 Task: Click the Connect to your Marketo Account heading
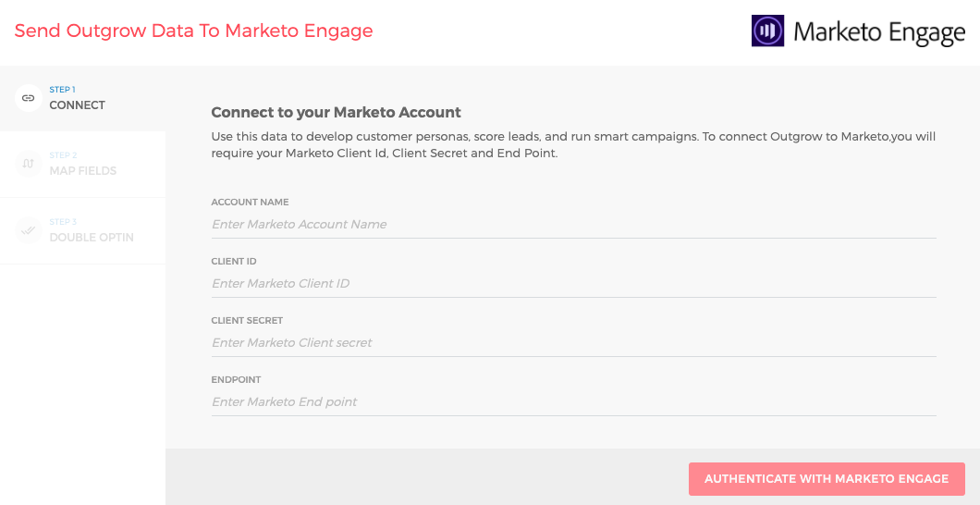coord(336,113)
